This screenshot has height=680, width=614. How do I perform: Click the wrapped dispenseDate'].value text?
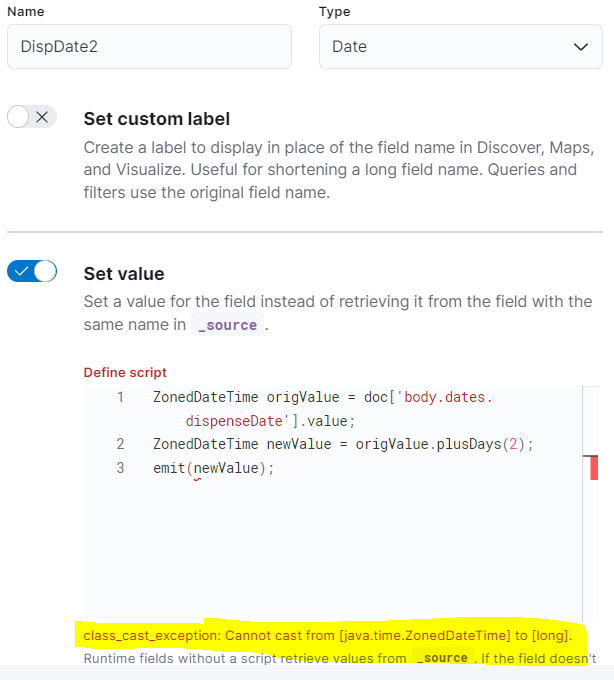pyautogui.click(x=270, y=421)
